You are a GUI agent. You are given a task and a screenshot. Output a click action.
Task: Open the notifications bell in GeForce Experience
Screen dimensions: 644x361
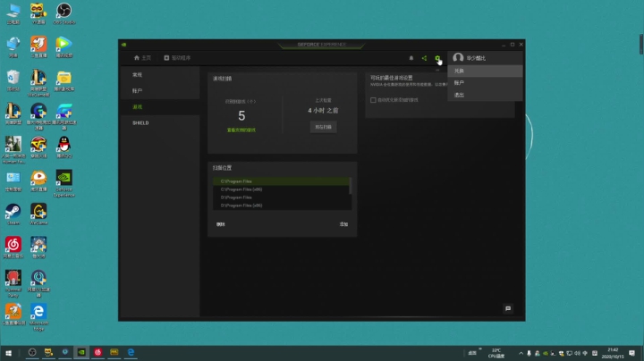pos(411,58)
